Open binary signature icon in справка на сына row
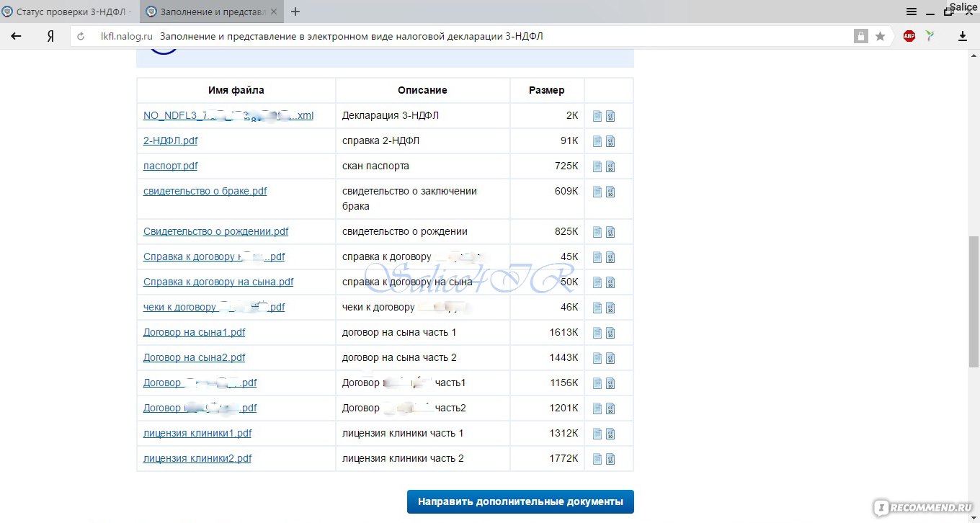 (610, 282)
